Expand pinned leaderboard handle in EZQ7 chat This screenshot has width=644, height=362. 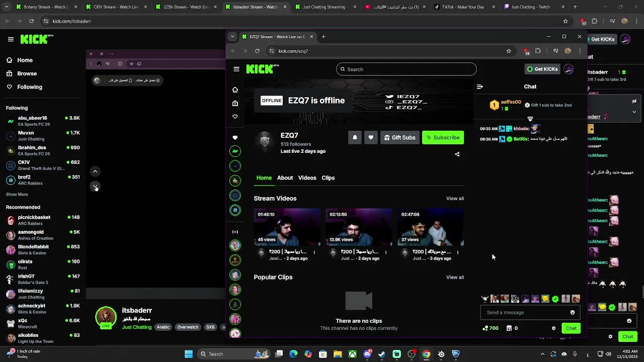530,119
